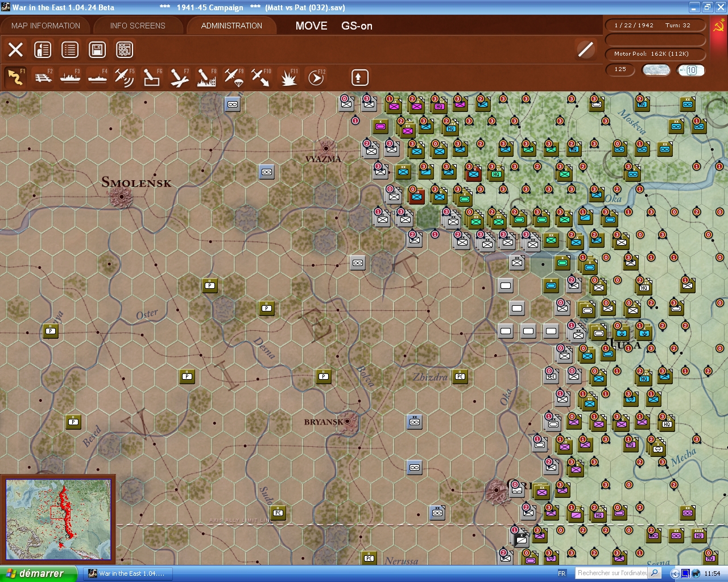Image resolution: width=728 pixels, height=582 pixels.
Task: Select the F4 amphibious transport mode icon
Action: pyautogui.click(x=98, y=77)
